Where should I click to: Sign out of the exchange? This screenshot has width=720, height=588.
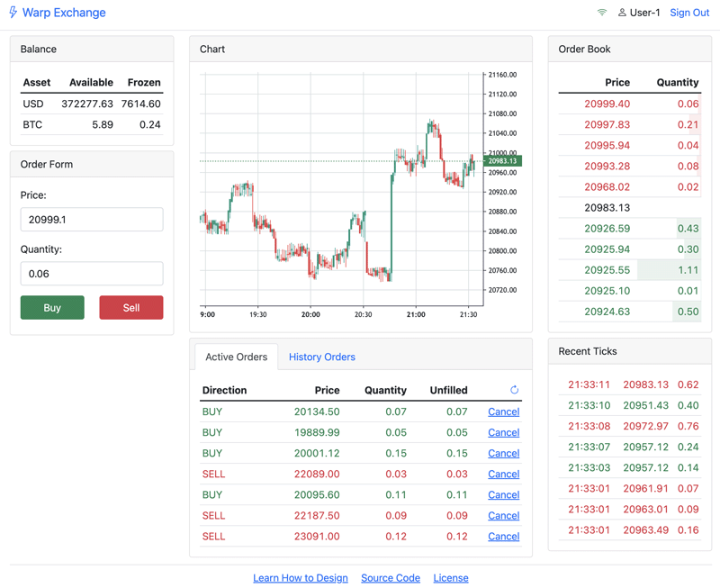click(689, 13)
